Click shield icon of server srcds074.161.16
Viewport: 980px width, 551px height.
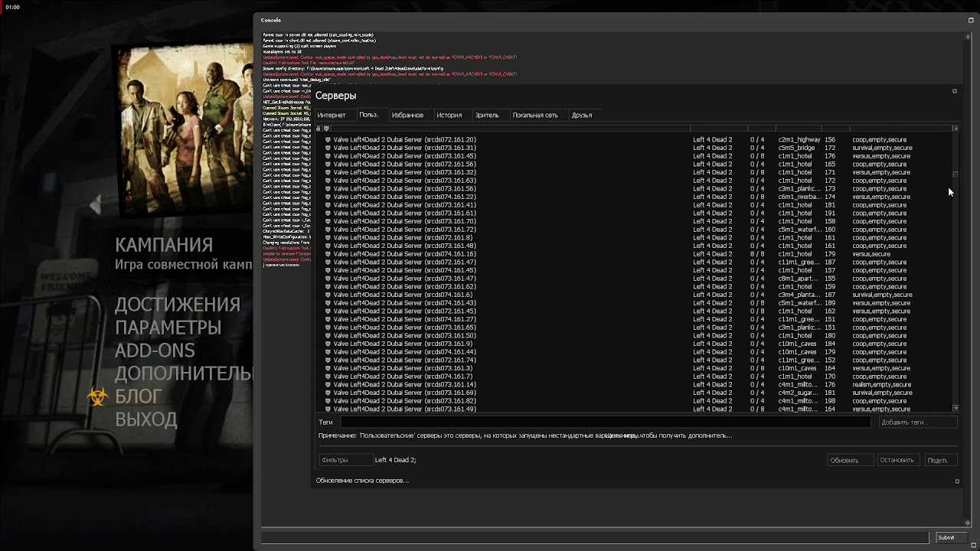point(328,254)
